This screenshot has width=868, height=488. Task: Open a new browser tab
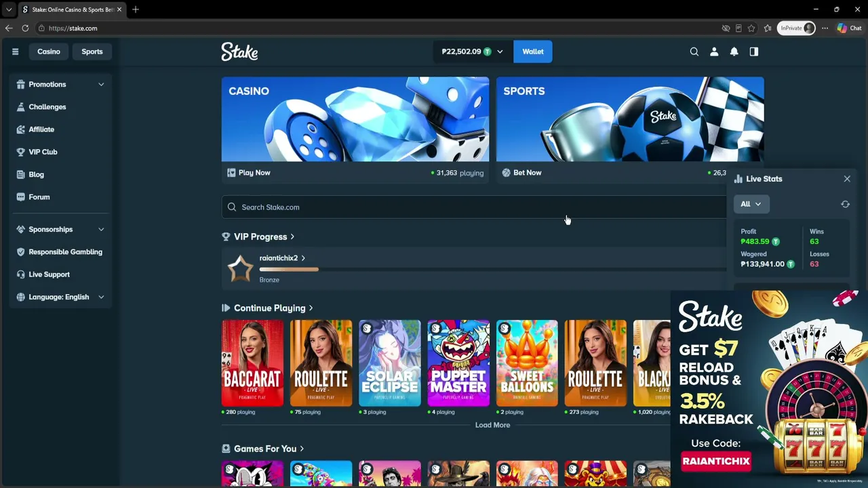[136, 9]
